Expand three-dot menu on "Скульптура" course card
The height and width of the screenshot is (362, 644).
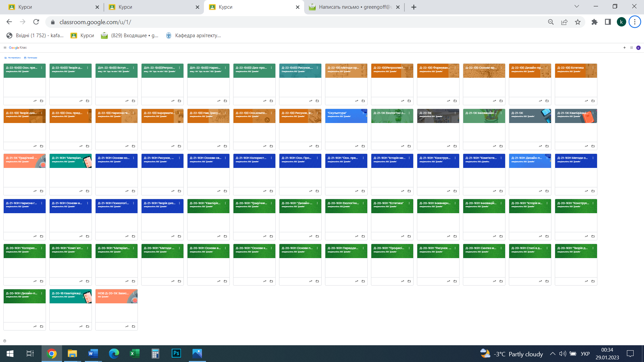tap(363, 113)
